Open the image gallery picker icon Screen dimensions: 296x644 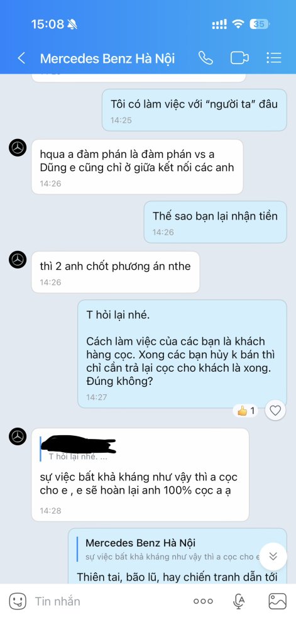pyautogui.click(x=278, y=601)
